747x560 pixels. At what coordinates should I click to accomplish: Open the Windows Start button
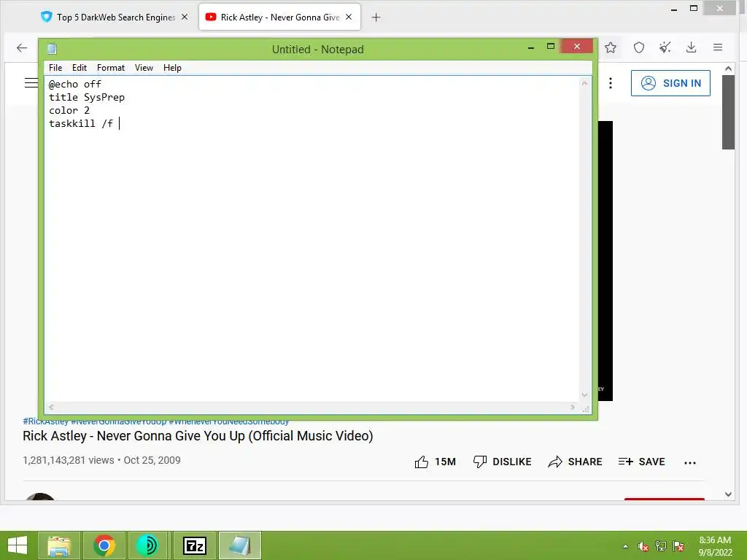click(x=18, y=545)
